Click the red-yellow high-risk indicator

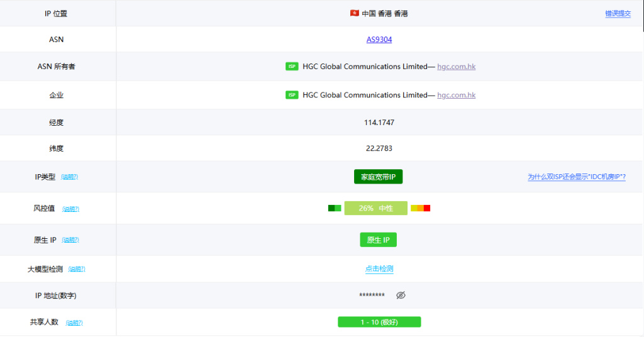(420, 208)
